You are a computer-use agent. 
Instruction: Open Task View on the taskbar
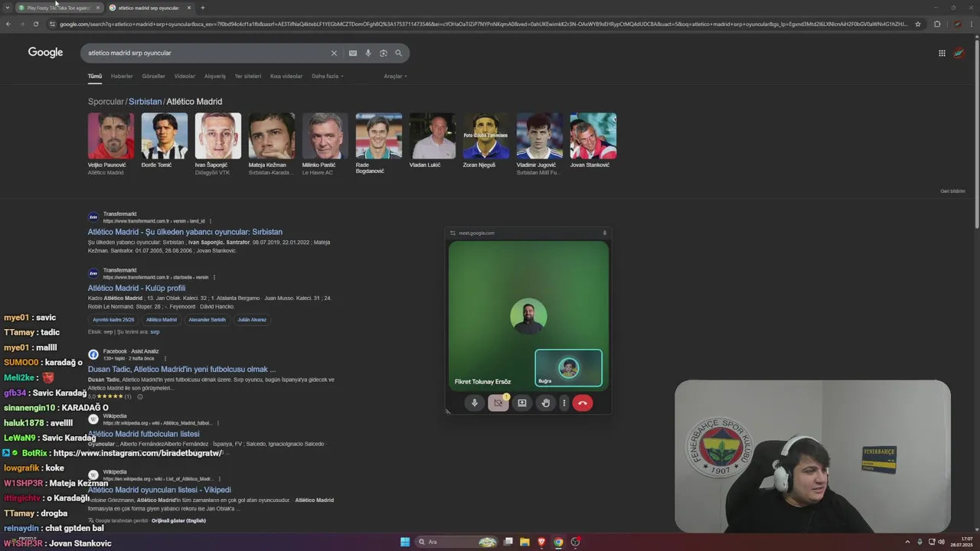point(508,542)
